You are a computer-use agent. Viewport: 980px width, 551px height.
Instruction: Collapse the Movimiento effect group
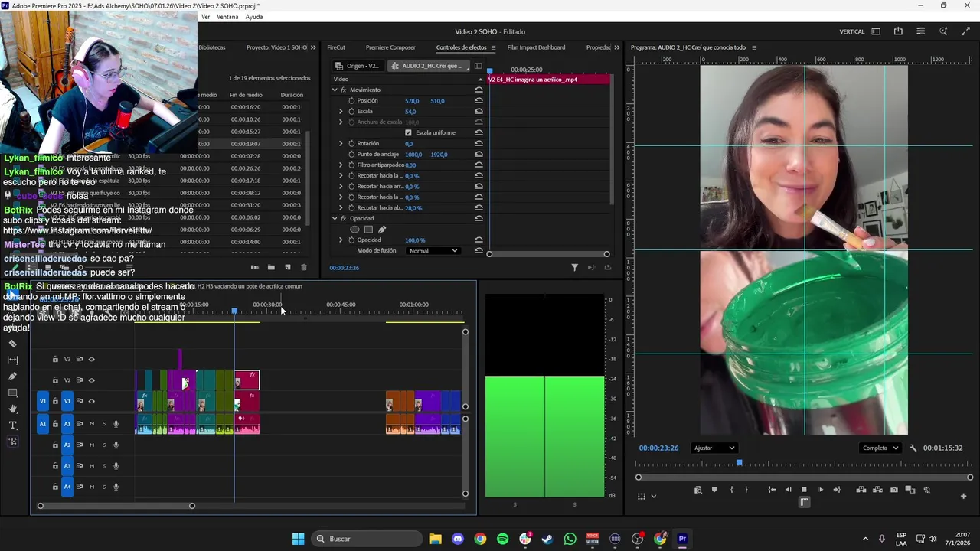(x=335, y=90)
